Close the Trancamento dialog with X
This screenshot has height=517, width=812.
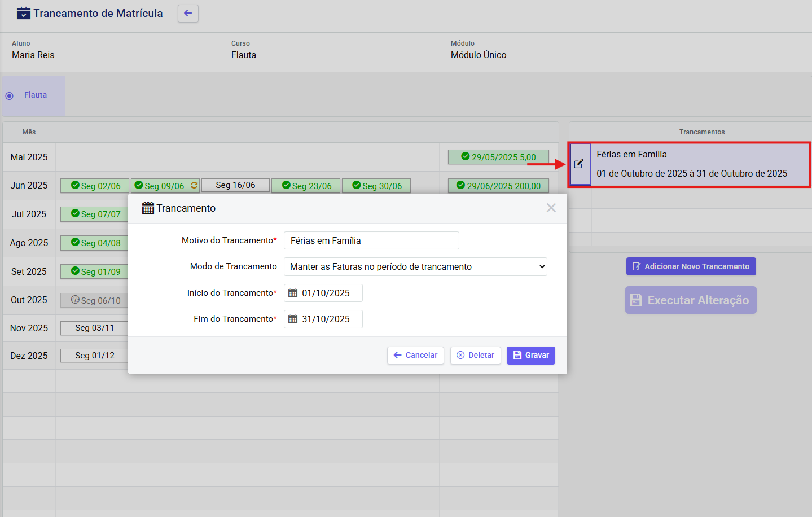(551, 208)
